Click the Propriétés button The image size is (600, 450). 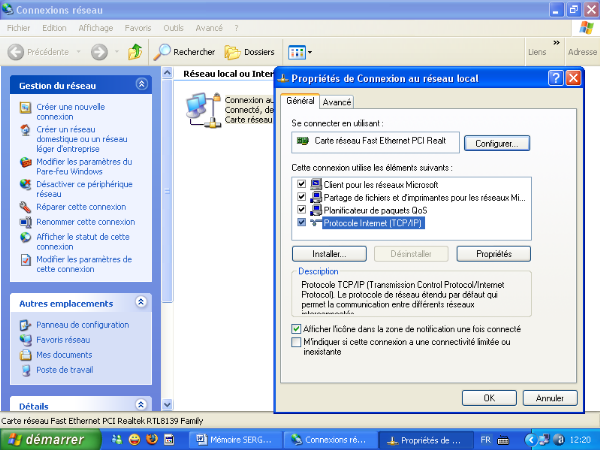pyautogui.click(x=494, y=254)
